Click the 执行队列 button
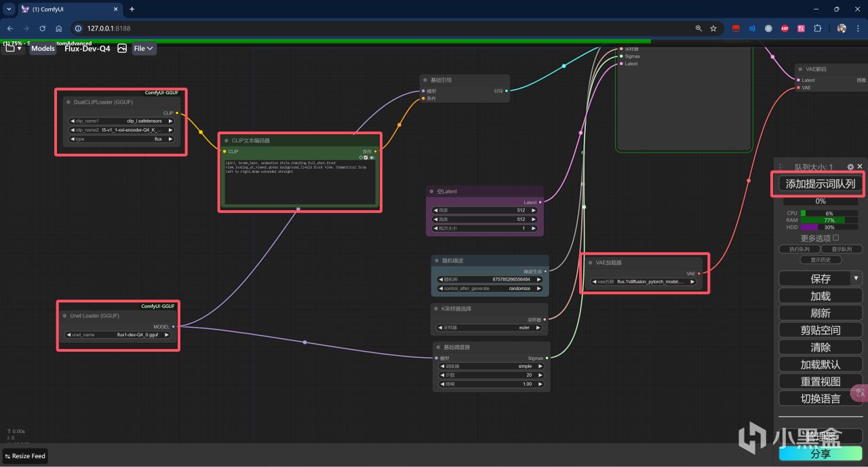Screen dimensions: 868x467 point(799,249)
